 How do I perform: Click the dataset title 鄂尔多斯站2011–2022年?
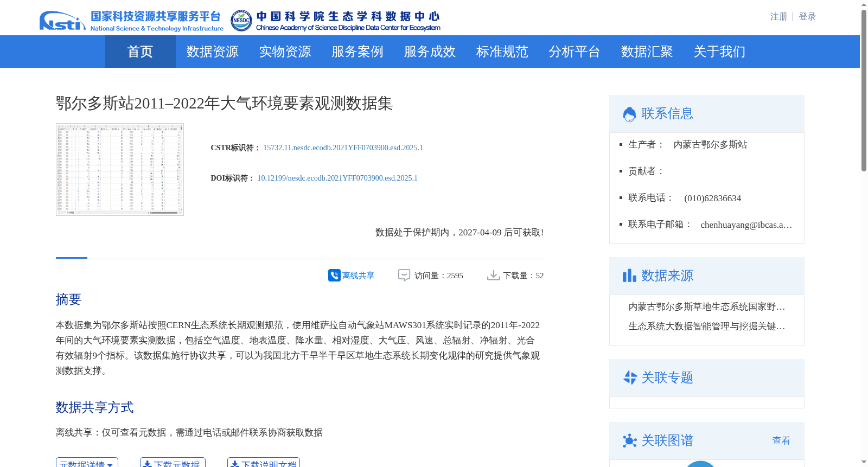pos(224,103)
